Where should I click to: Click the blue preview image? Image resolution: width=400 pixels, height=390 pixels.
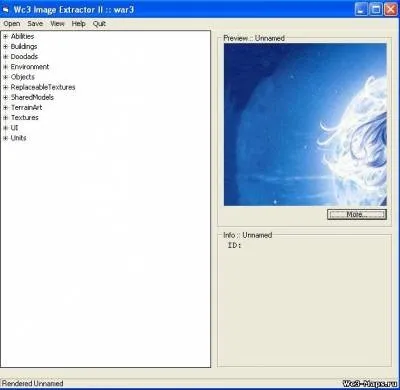pyautogui.click(x=305, y=124)
